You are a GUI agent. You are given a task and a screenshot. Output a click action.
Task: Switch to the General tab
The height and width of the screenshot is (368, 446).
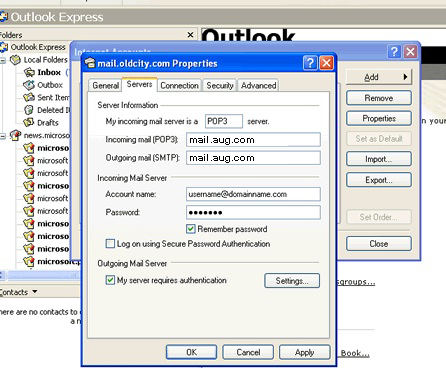tap(105, 86)
